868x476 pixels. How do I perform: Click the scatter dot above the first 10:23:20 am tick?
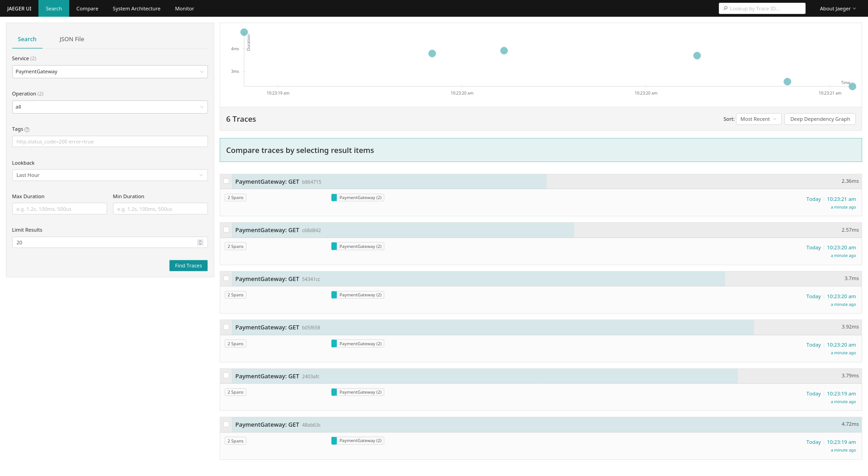pos(432,53)
